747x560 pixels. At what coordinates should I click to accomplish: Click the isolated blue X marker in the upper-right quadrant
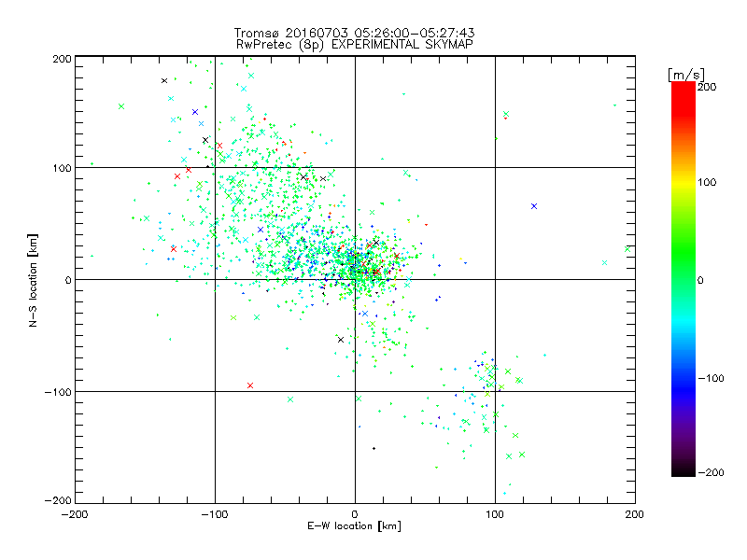534,206
